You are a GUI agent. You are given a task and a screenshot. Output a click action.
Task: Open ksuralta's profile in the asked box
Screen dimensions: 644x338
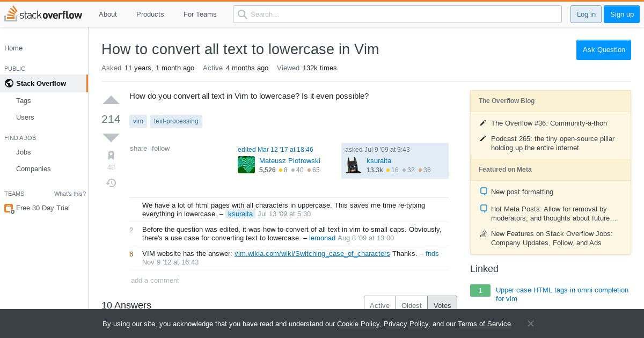click(379, 161)
